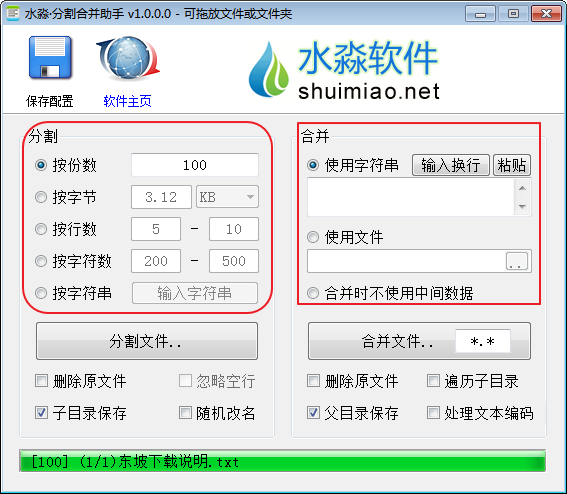Viewport: 567px width, 494px height.
Task: Click the merge file path field
Action: 406,261
